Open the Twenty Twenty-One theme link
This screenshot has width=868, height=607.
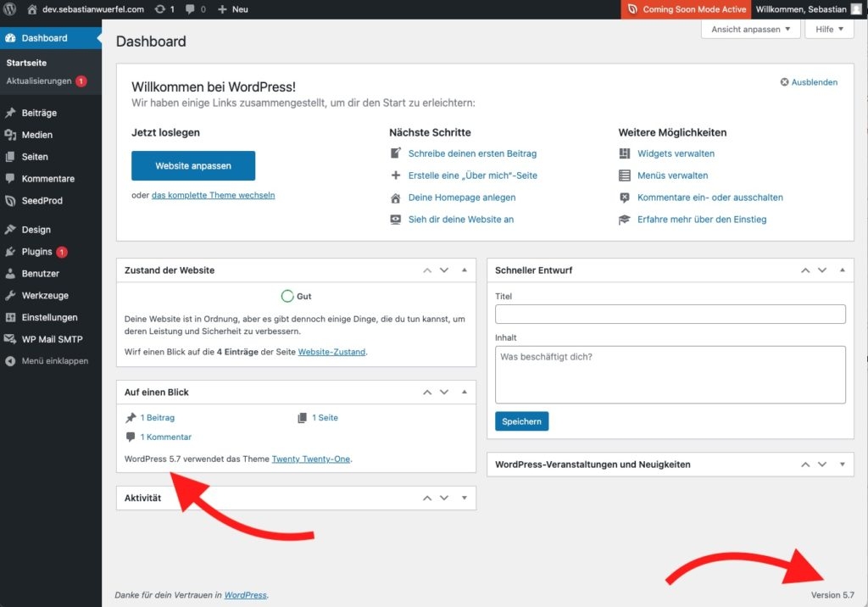[x=310, y=459]
